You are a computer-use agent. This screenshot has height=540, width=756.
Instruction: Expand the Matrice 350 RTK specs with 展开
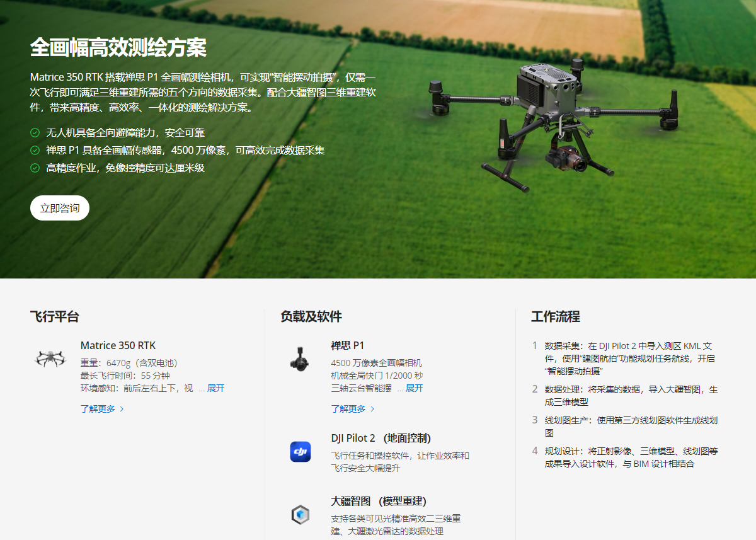(215, 388)
